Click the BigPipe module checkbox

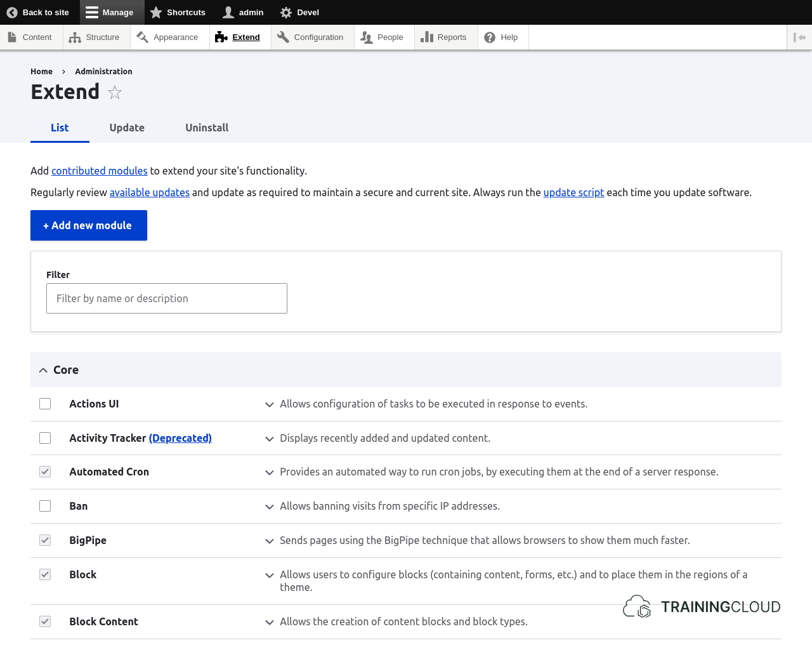[x=45, y=540]
